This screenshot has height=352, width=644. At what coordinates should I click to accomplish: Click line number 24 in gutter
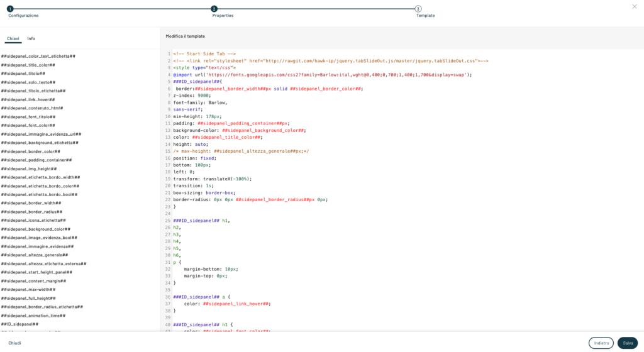[x=167, y=213]
